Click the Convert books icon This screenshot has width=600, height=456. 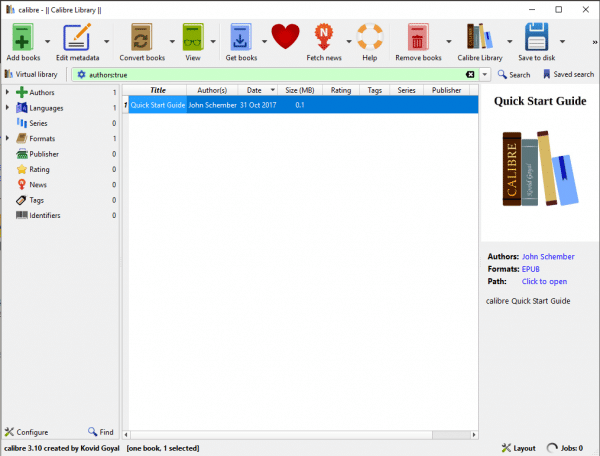pyautogui.click(x=141, y=38)
